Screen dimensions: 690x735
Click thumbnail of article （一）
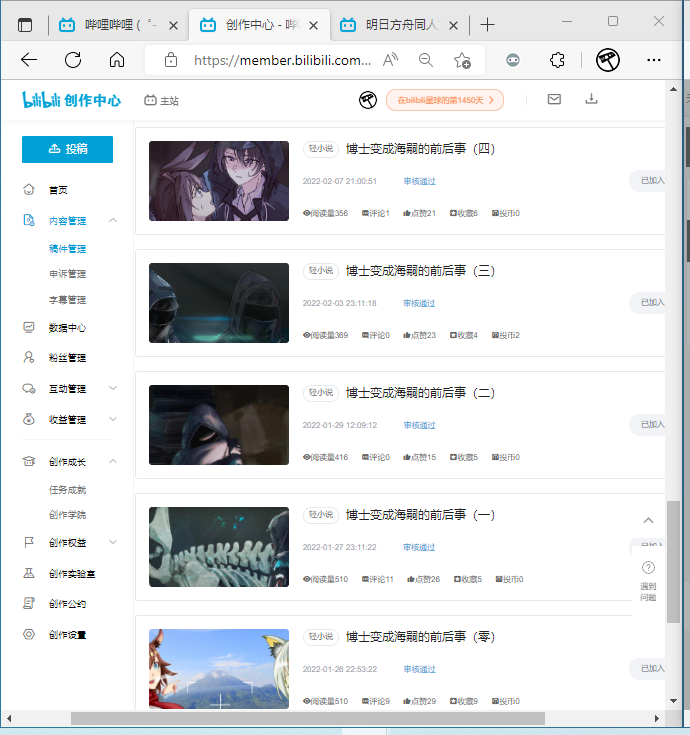click(219, 547)
